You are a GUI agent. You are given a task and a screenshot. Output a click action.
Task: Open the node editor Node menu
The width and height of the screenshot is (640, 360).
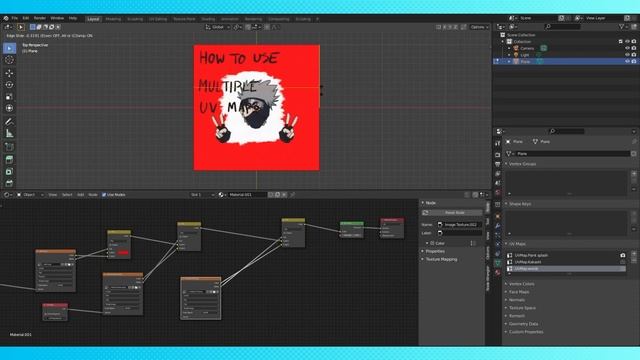tap(93, 195)
